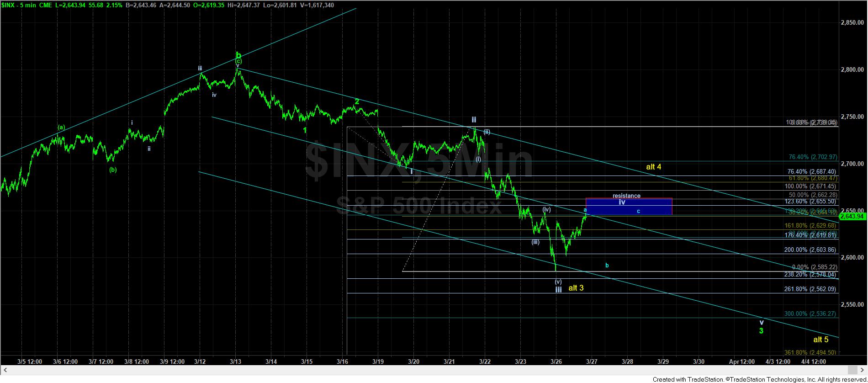Image resolution: width=868 pixels, height=383 pixels.
Task: Click the 3/13 date on time axis
Action: point(235,362)
